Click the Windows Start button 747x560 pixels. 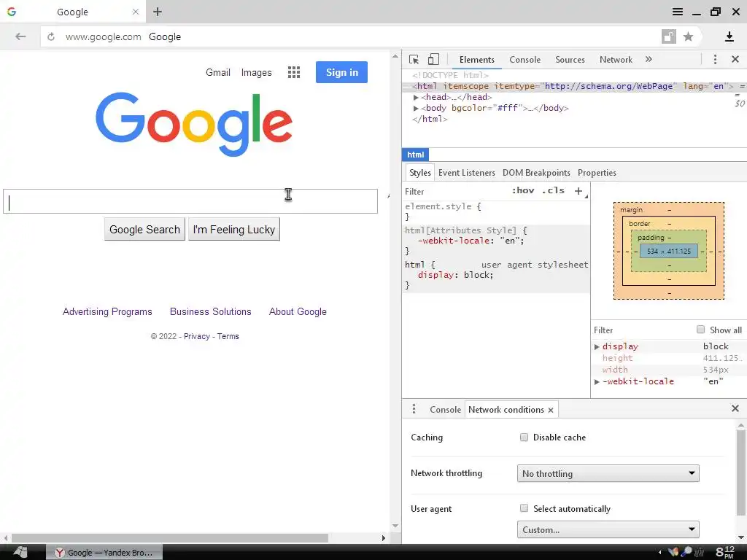tap(20, 553)
